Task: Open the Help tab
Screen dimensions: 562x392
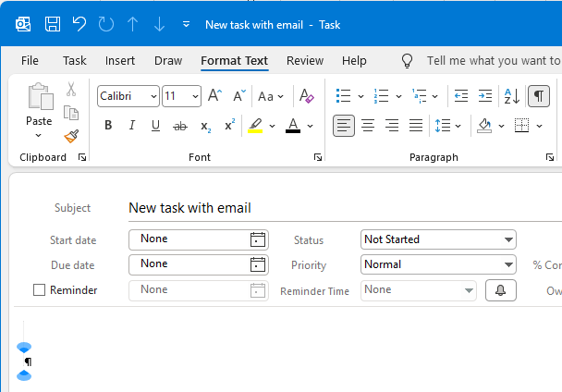Action: pyautogui.click(x=354, y=61)
